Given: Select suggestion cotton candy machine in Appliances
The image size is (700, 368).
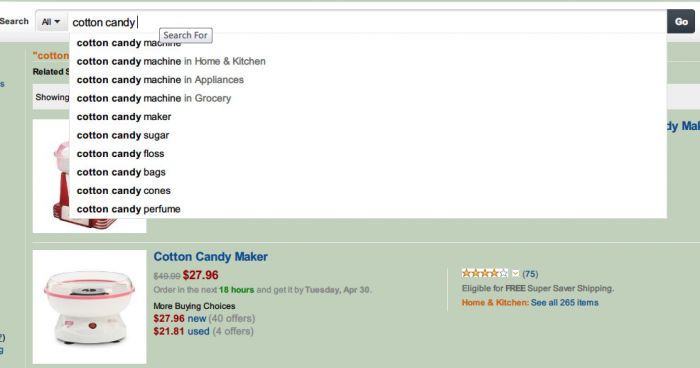Looking at the screenshot, I should coord(368,79).
